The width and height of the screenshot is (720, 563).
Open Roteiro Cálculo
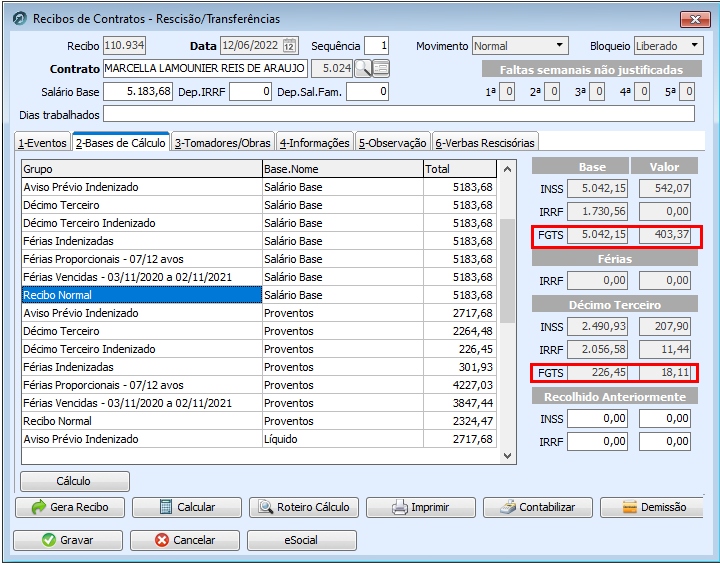click(304, 507)
